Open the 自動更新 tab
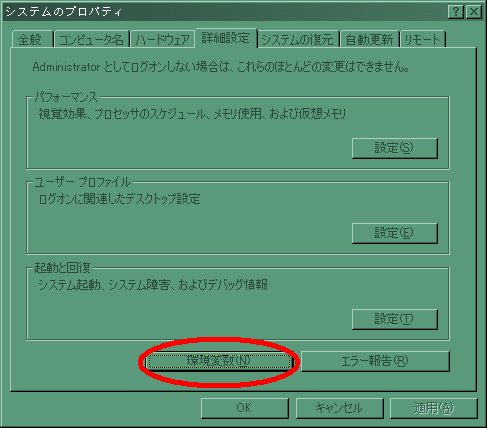 coord(369,40)
